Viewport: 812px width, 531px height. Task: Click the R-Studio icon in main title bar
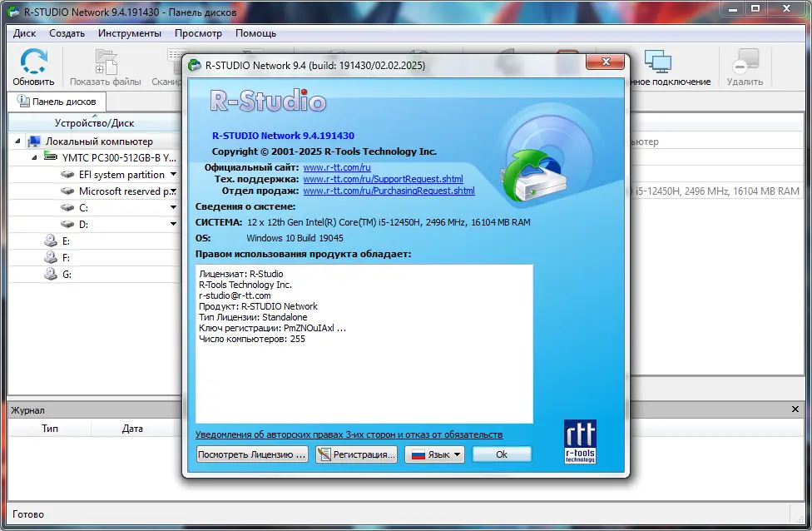point(12,12)
